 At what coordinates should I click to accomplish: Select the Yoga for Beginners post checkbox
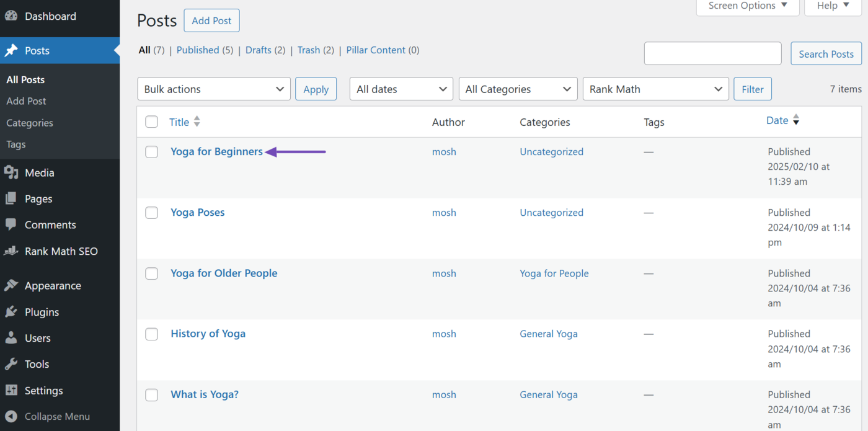click(x=152, y=152)
